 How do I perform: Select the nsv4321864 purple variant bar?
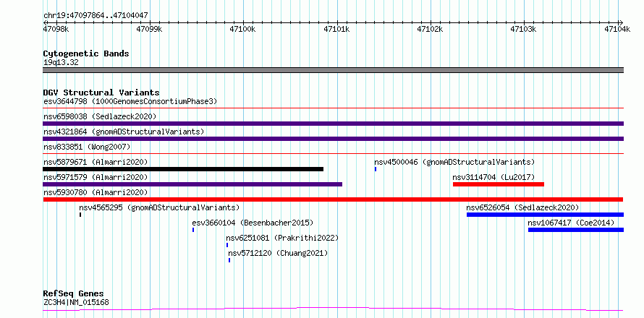point(333,139)
